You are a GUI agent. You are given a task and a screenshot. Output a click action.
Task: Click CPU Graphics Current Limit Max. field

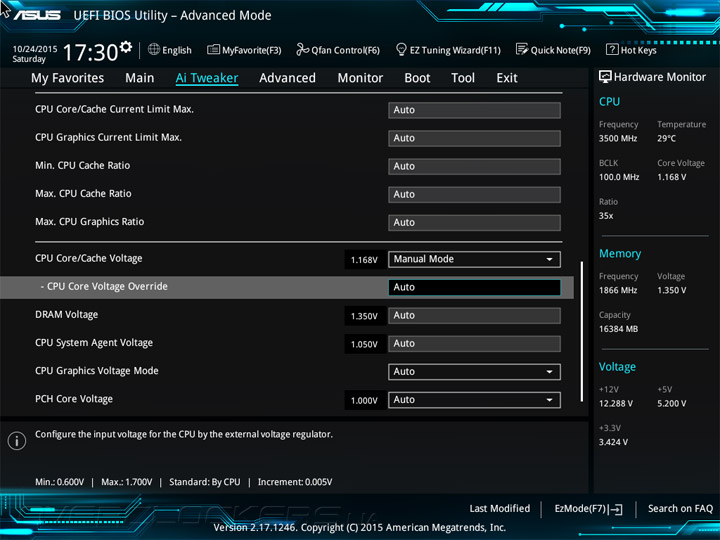474,138
